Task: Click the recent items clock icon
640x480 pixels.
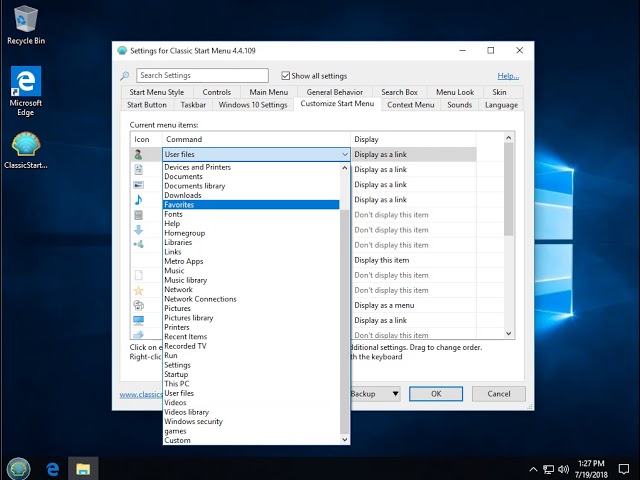Action: point(138,305)
